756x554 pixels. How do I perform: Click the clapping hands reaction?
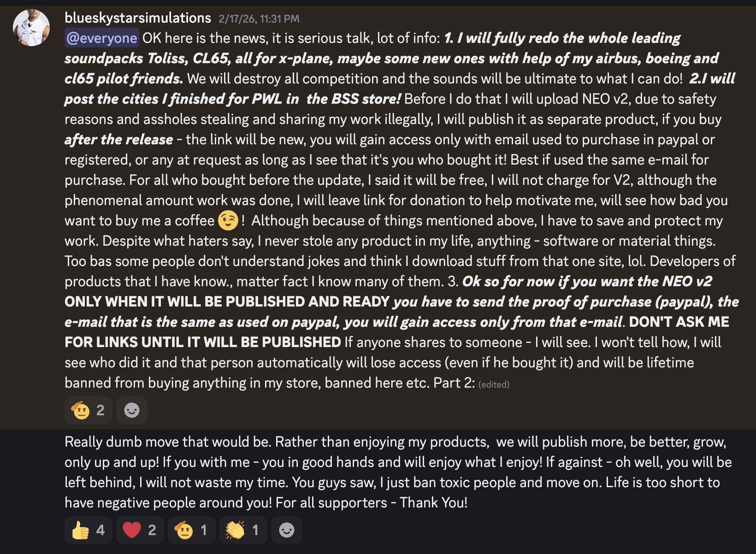click(x=243, y=530)
